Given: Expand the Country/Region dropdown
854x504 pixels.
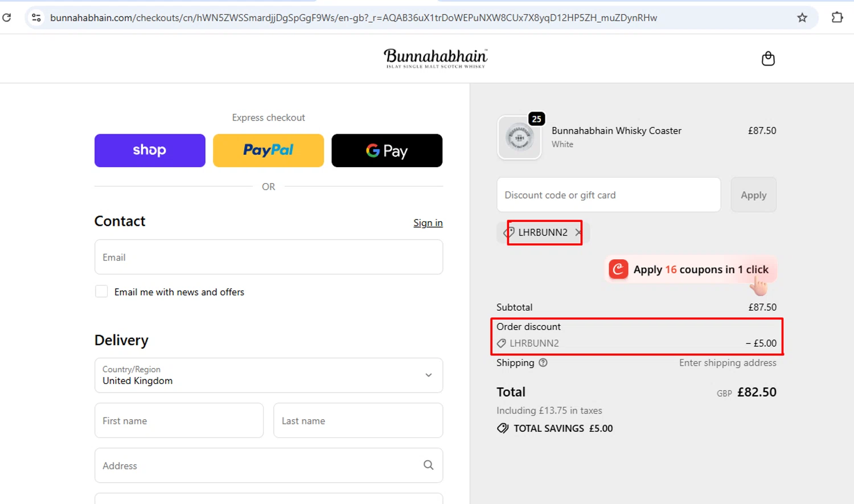Looking at the screenshot, I should pyautogui.click(x=269, y=375).
